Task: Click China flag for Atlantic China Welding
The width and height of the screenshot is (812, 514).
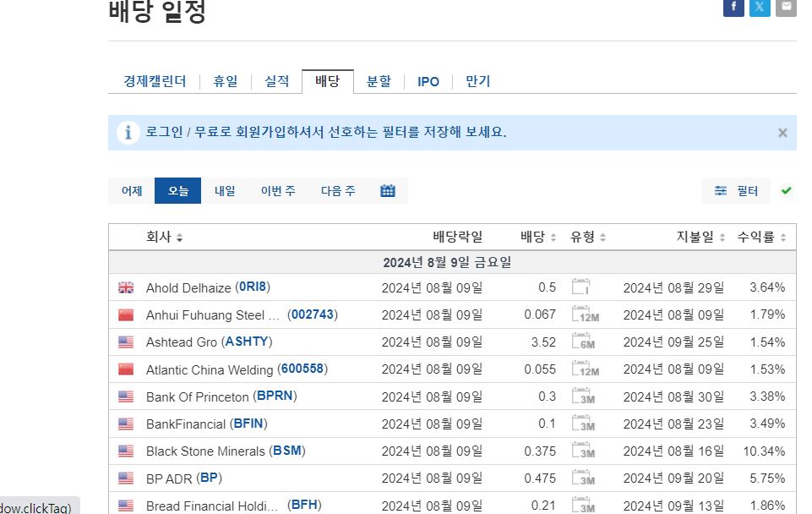Action: (126, 369)
